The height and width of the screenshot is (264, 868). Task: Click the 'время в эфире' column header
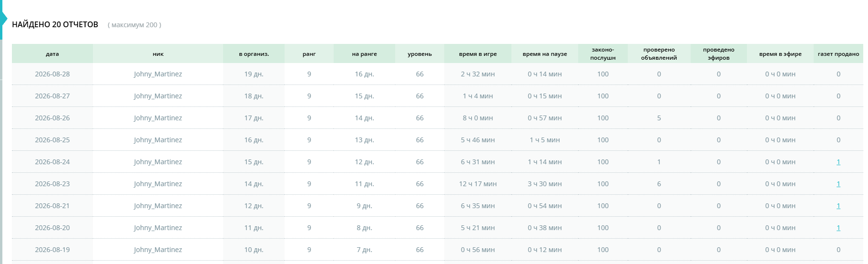tap(780, 54)
